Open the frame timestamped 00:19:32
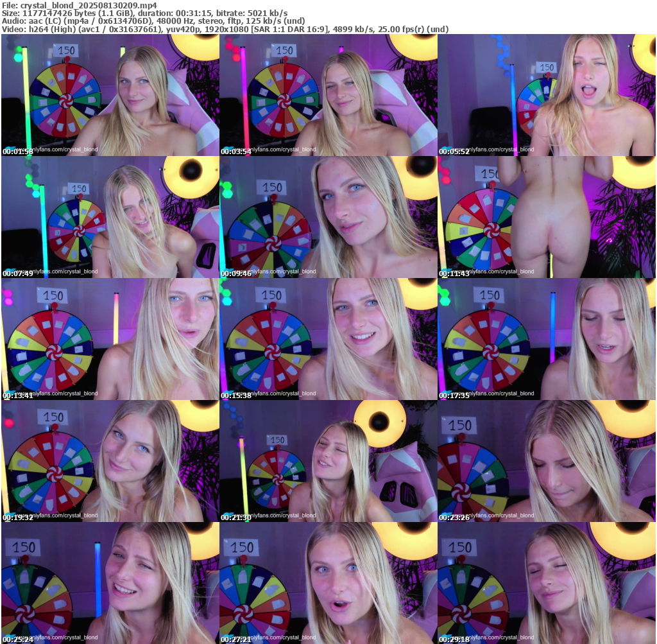The image size is (657, 644). [110, 461]
